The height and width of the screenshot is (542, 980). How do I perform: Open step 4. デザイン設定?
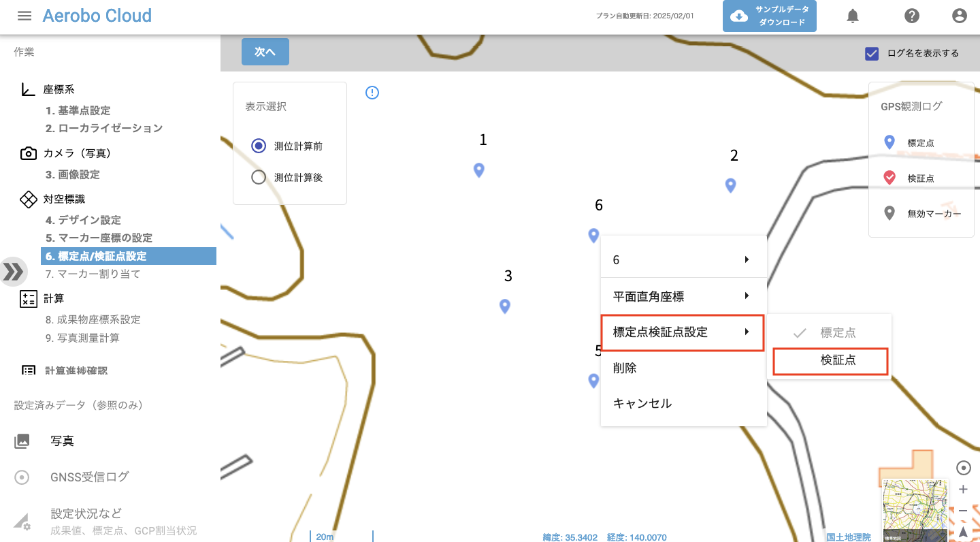83,220
